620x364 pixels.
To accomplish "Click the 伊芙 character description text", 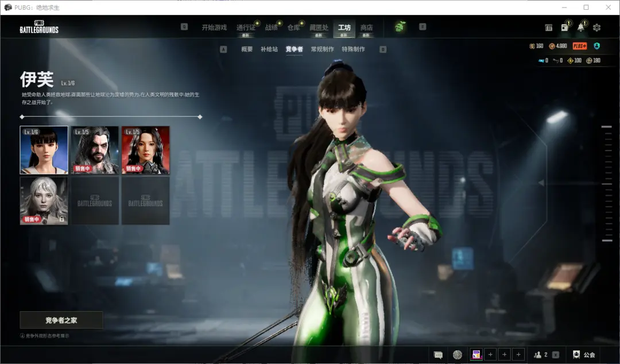I will click(110, 98).
